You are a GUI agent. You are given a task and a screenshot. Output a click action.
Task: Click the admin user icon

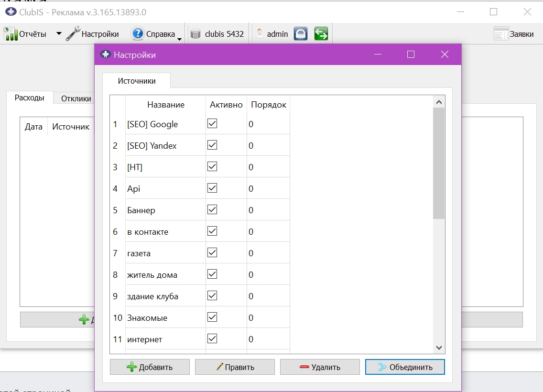coord(259,33)
